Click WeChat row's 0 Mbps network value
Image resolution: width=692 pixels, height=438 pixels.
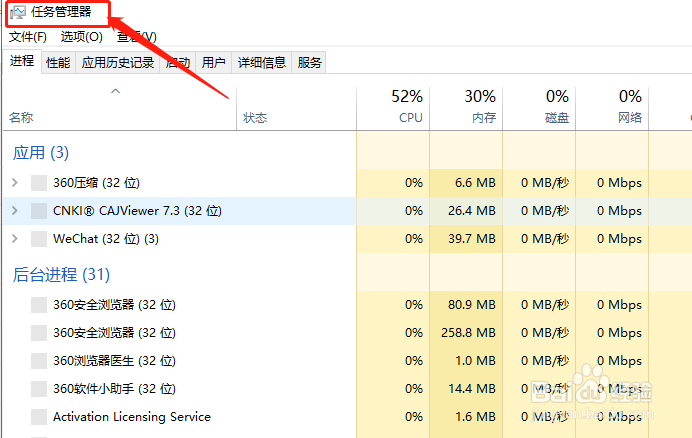619,239
